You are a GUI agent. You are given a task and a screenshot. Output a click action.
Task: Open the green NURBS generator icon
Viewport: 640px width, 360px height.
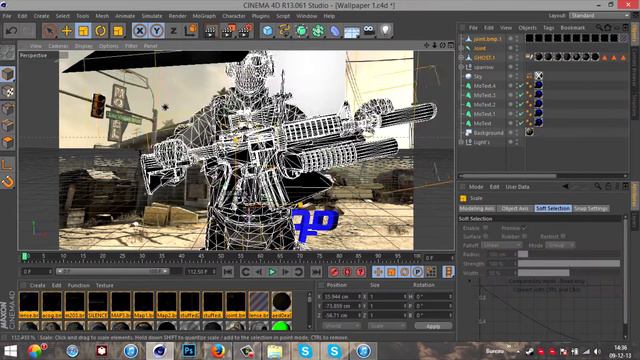[301, 31]
